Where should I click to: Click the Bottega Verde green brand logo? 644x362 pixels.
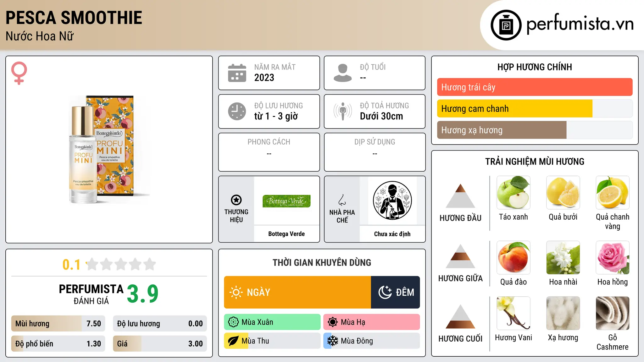pyautogui.click(x=286, y=201)
